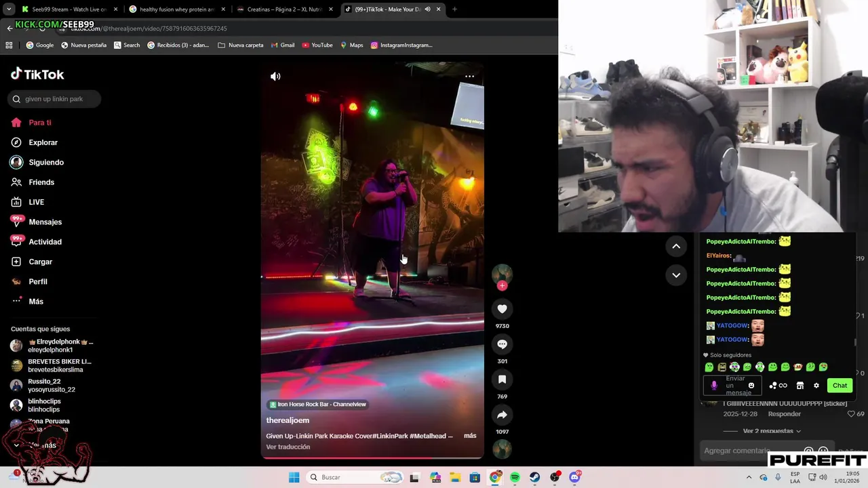Screen dimensions: 868x488
Task: Open the Google bookmark
Action: (x=40, y=45)
